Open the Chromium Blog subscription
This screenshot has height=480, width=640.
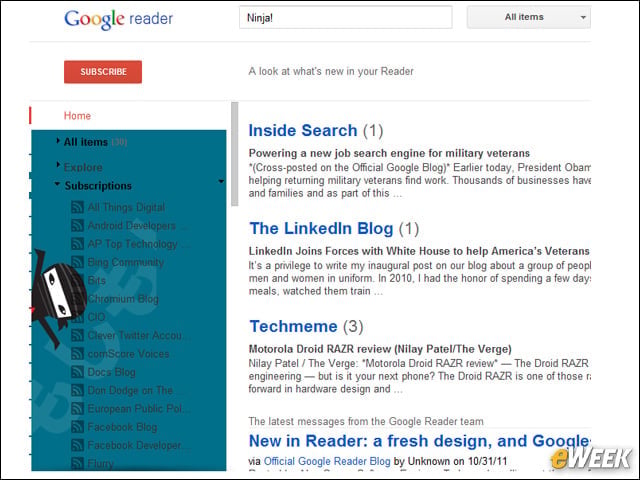click(123, 299)
